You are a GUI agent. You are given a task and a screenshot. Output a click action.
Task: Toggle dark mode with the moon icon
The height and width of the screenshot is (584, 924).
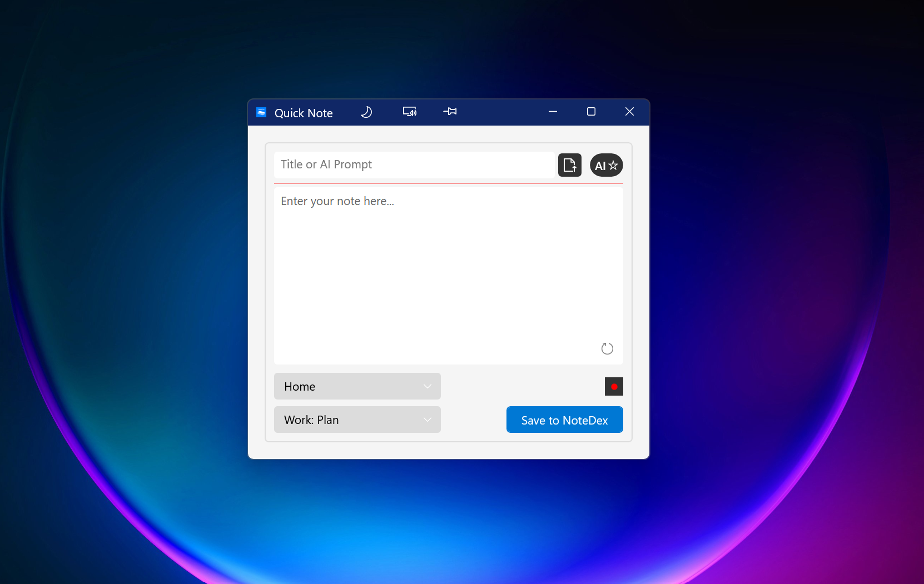click(366, 112)
